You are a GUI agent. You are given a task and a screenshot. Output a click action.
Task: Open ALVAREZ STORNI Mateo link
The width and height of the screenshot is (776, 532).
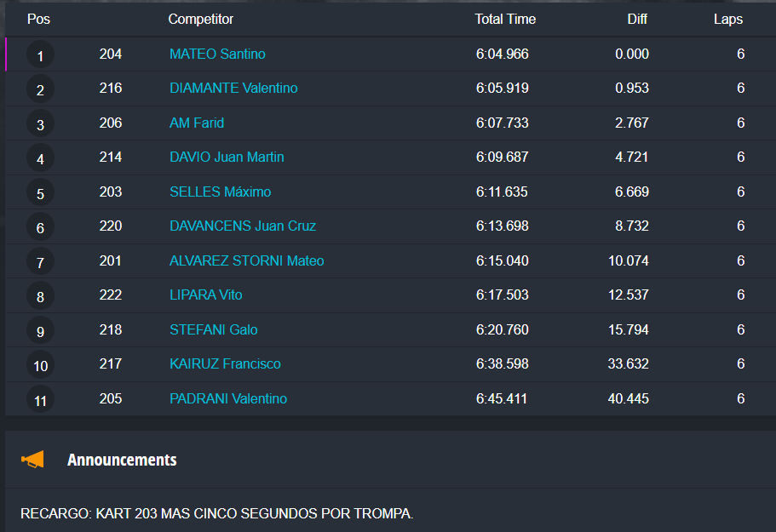(x=246, y=261)
